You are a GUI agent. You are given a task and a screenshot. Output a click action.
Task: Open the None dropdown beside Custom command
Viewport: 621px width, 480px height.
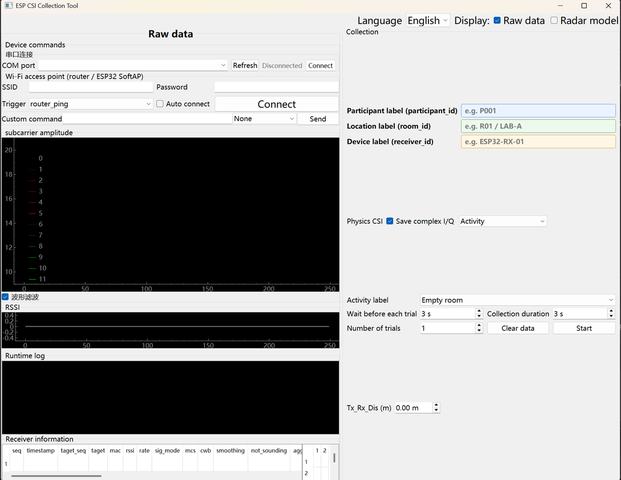264,118
